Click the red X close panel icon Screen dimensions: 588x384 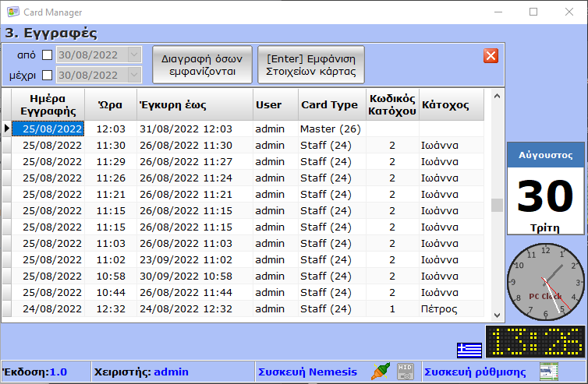pyautogui.click(x=491, y=55)
